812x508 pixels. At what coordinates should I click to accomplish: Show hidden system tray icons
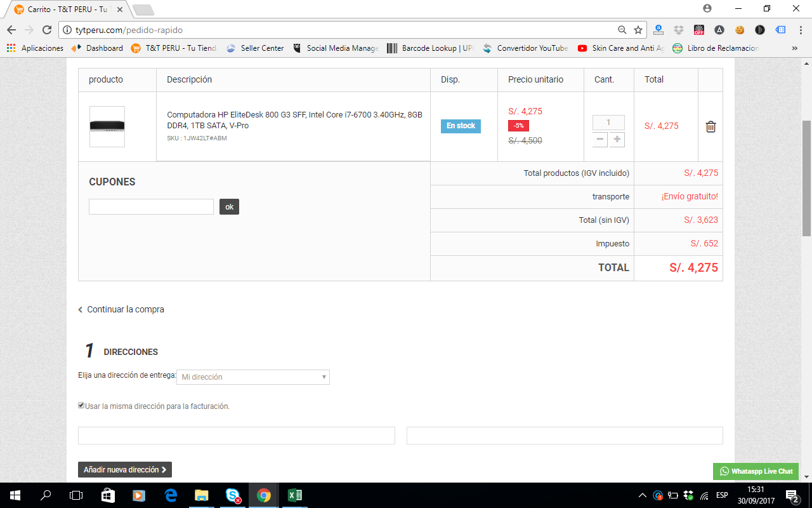[643, 495]
